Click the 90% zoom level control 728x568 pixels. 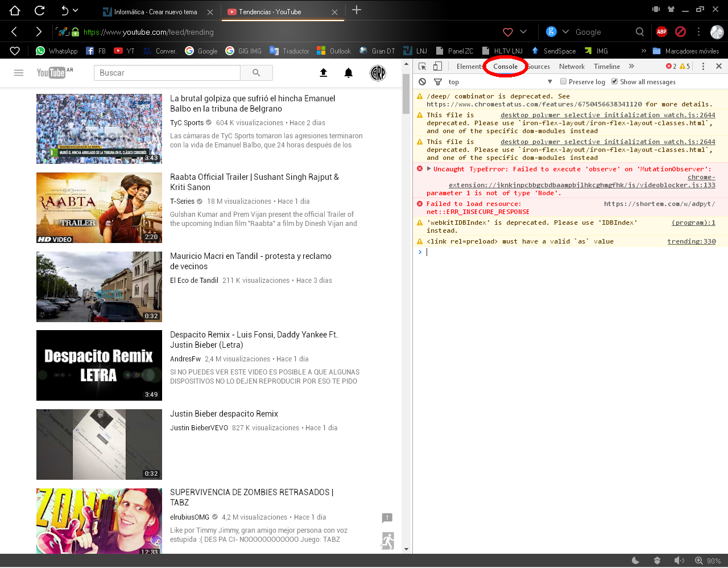[708, 561]
